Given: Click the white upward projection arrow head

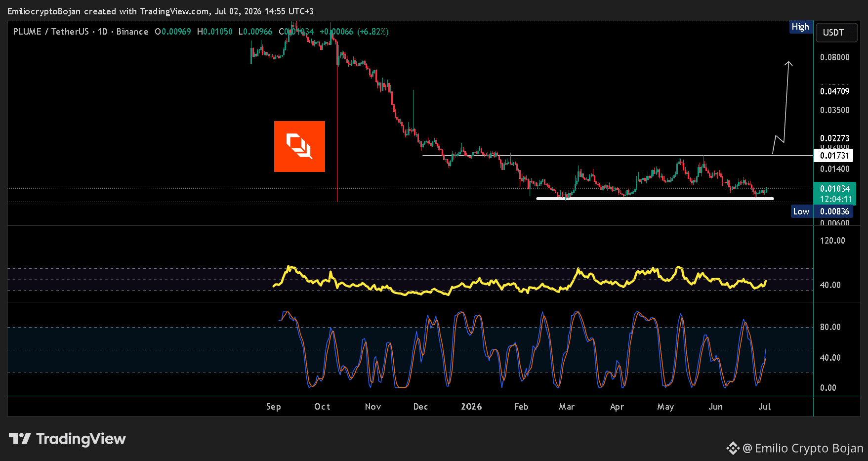Looking at the screenshot, I should tap(788, 64).
